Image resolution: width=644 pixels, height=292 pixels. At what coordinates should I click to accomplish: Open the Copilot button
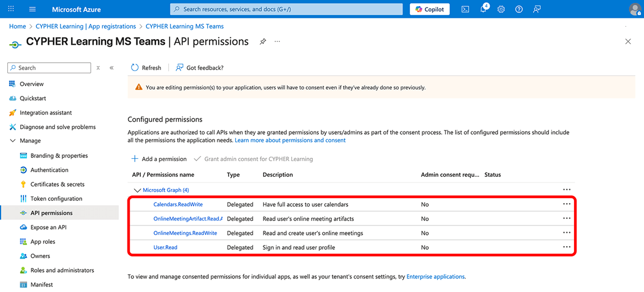(x=429, y=9)
